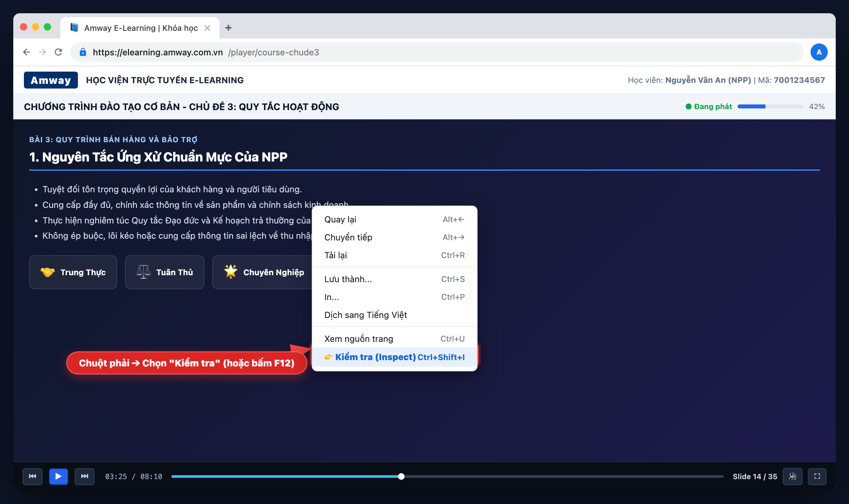Select 'Kiểm tra (Inspect)' in the context menu
Image resolution: width=849 pixels, height=504 pixels.
[394, 357]
